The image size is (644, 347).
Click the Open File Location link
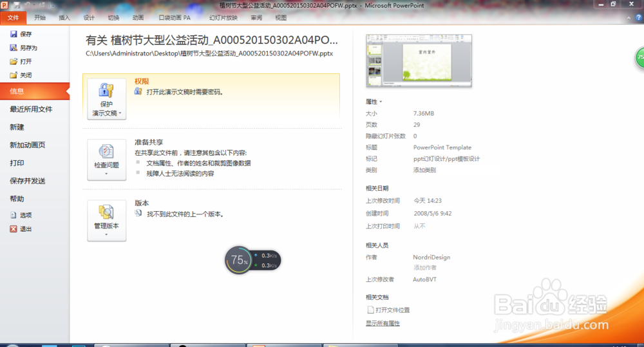pos(393,310)
